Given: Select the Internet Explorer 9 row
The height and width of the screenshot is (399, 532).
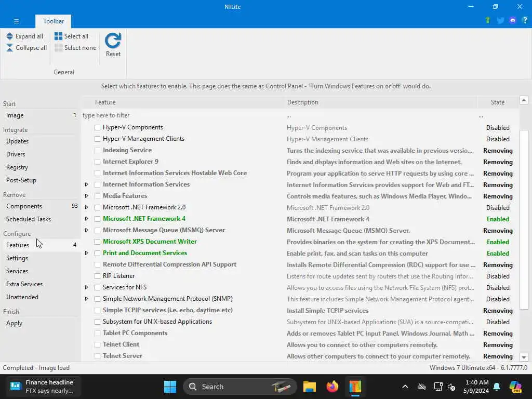Looking at the screenshot, I should 300,162.
